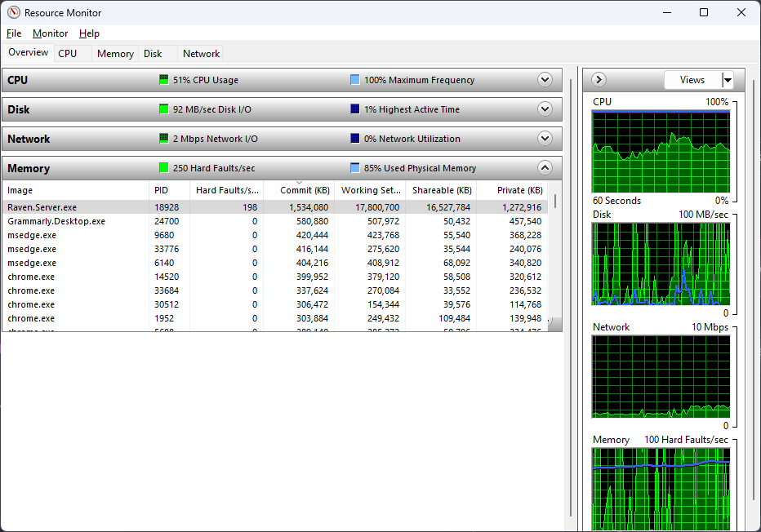Click the CPU section header bar
The height and width of the screenshot is (532, 761).
click(282, 80)
